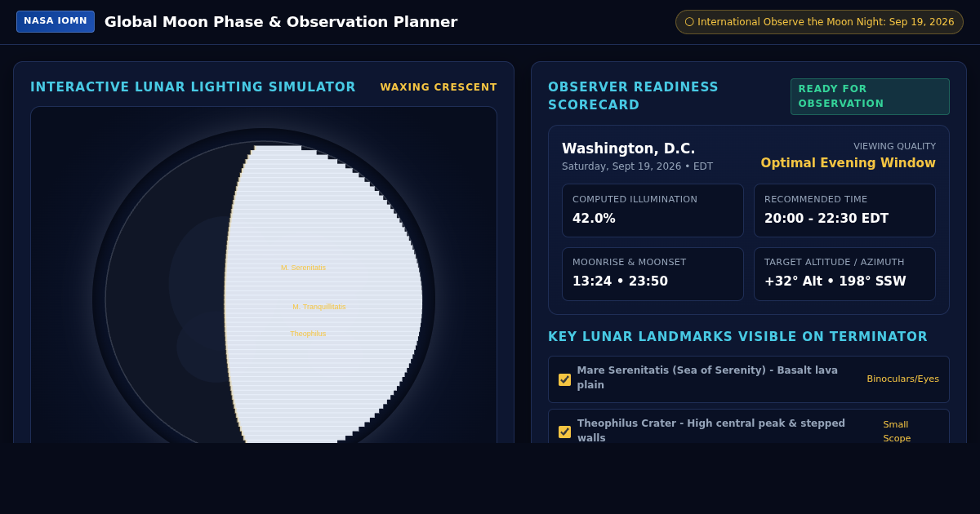Viewport: 980px width, 514px height.
Task: Click the VIEWING QUALITY label
Action: (894, 146)
